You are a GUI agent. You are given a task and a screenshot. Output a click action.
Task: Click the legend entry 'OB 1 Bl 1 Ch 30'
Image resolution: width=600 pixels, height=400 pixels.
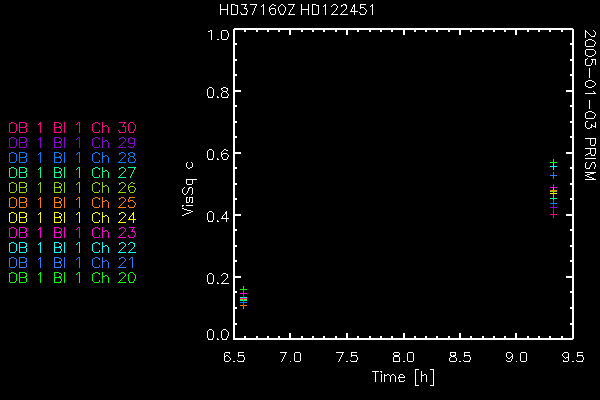coord(72,127)
